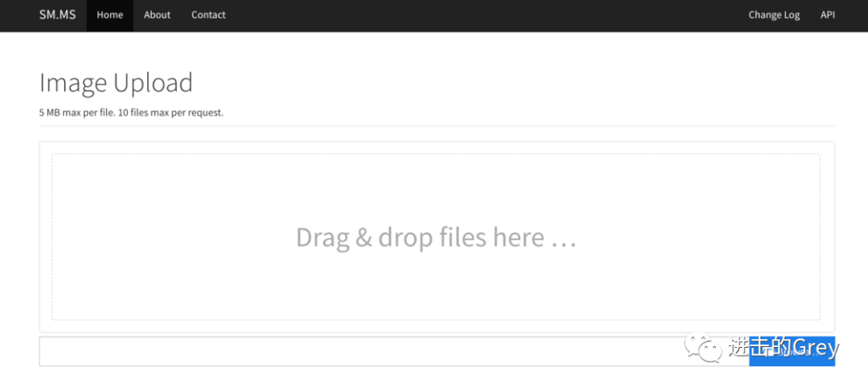Open the API documentation link
Viewport: 868px width, 388px height.
[828, 15]
